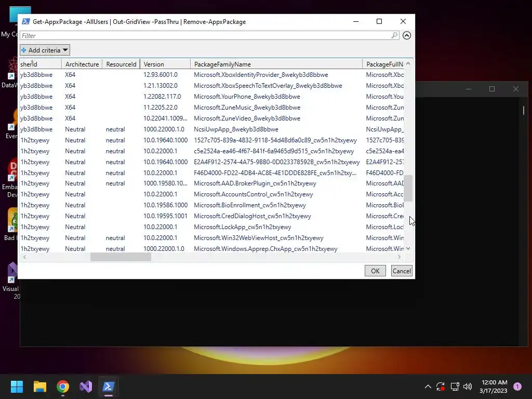Viewport: 532px width, 399px height.
Task: Select Microsoft.Win32WebViewHost row
Action: click(x=212, y=238)
